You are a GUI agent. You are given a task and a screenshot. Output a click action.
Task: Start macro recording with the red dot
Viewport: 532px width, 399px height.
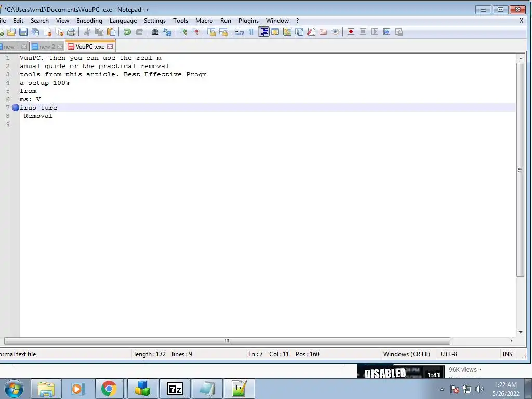coord(351,32)
